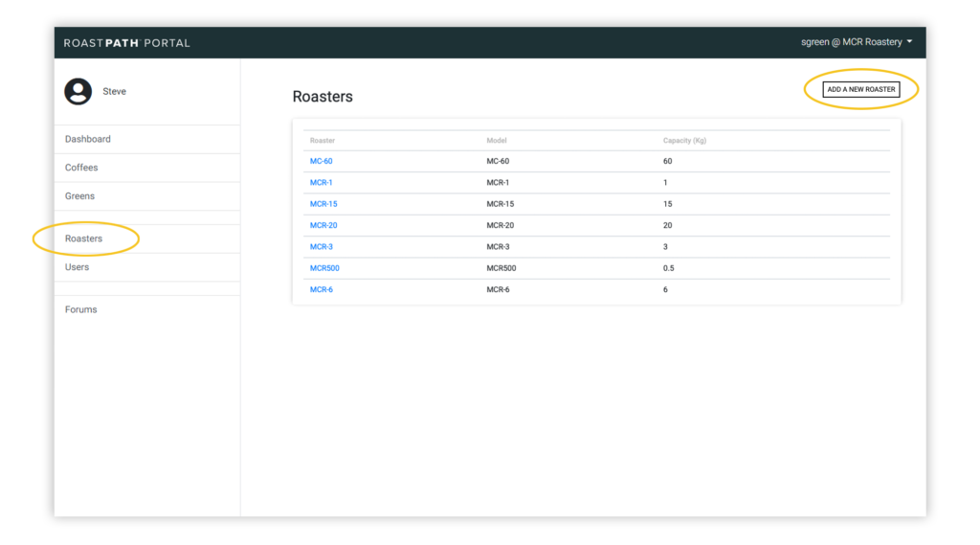Screen dimensions: 980x545
Task: Select the MCR-1 model cell
Action: pos(498,183)
